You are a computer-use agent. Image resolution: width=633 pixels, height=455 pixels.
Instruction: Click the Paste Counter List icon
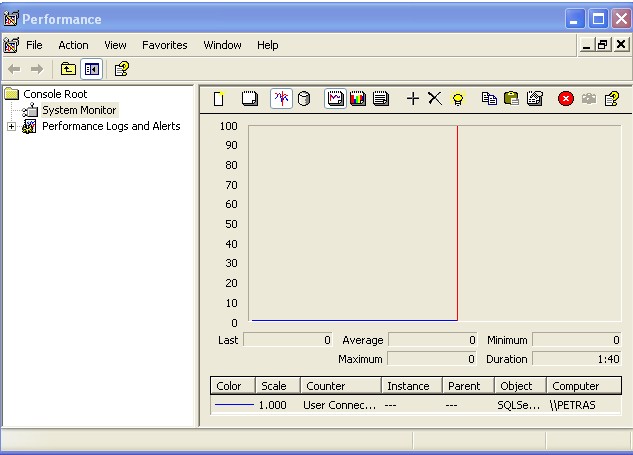pyautogui.click(x=511, y=99)
